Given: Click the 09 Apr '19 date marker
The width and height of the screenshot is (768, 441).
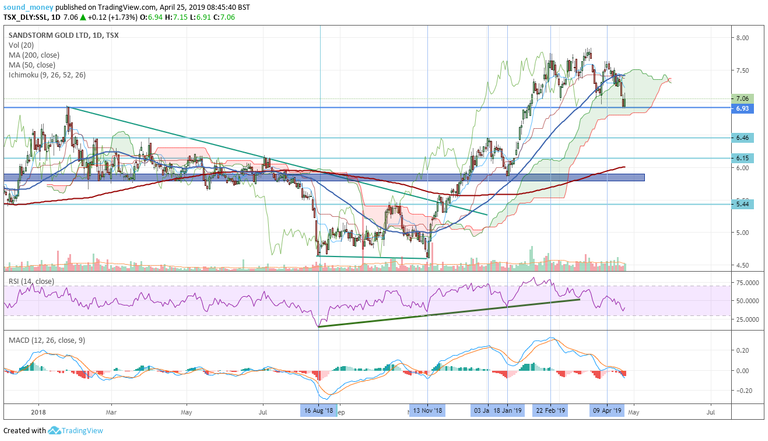Looking at the screenshot, I should (607, 411).
